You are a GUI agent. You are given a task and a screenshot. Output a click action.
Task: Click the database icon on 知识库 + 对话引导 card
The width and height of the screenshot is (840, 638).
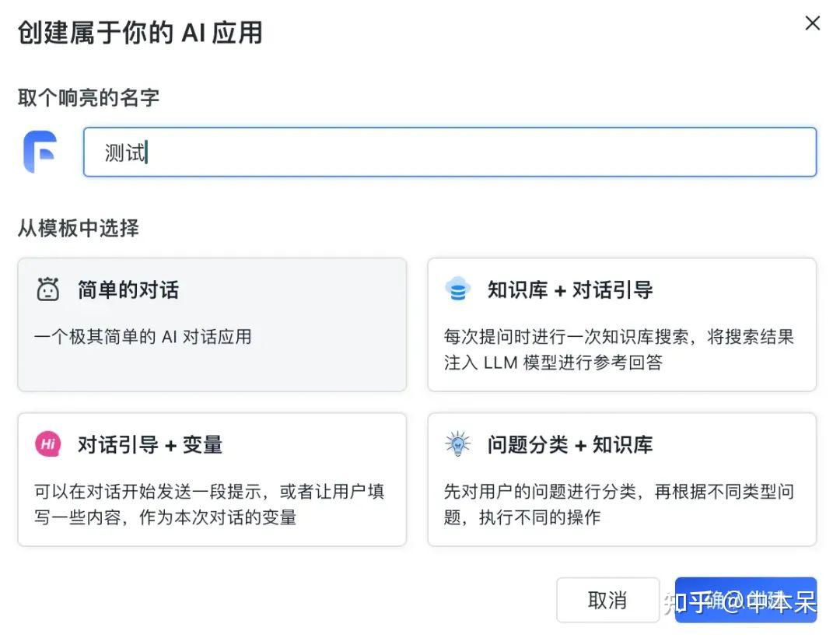[x=458, y=288]
